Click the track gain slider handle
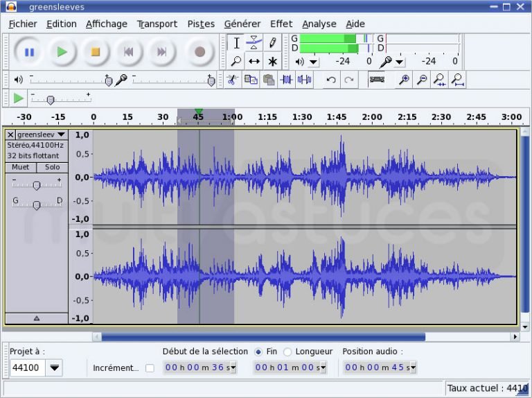 (37, 184)
